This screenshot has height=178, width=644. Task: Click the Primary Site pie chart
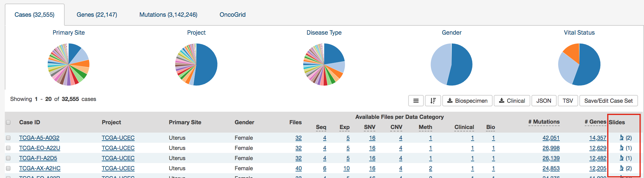pyautogui.click(x=69, y=65)
